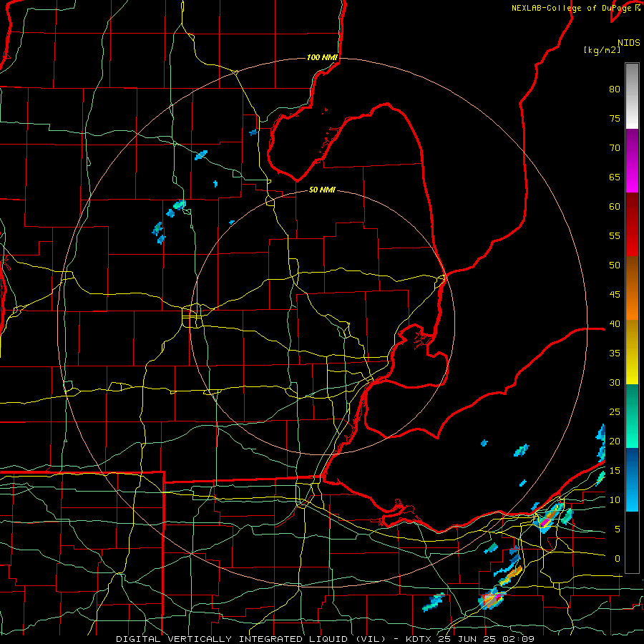Pick the yellow segment of the color bar
The image size is (644, 644).
click(x=632, y=352)
